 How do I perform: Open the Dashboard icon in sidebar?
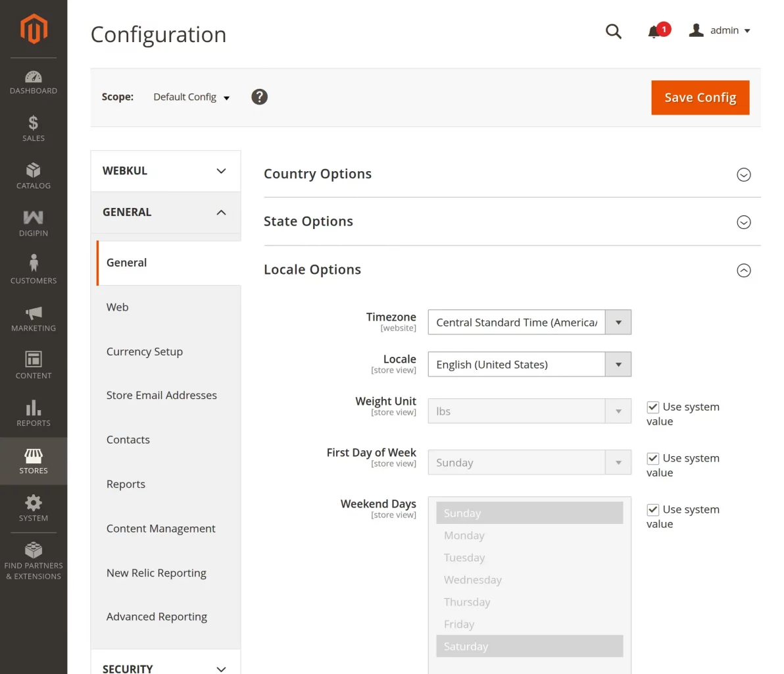pyautogui.click(x=34, y=77)
